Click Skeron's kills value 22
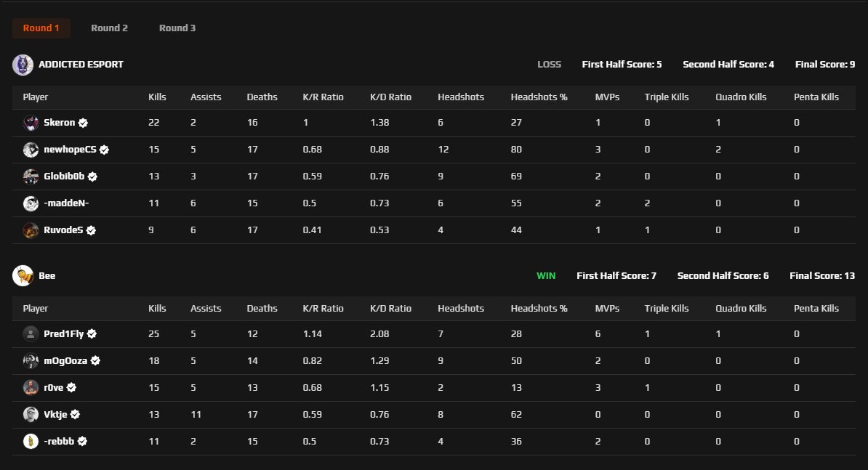Screen dimensions: 868x470 click(x=154, y=123)
